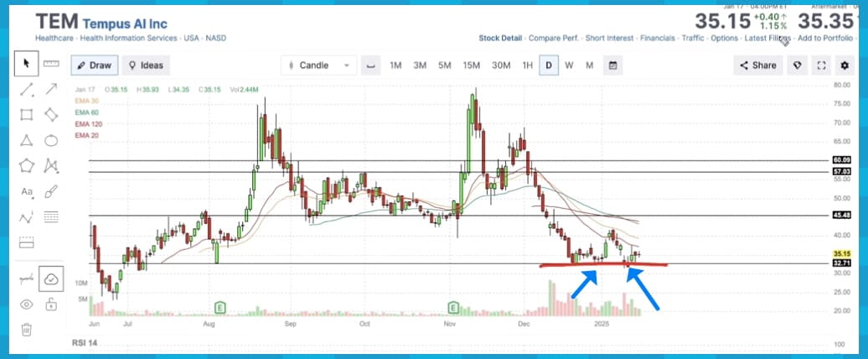
Task: Select the rectangle shape tool
Action: [26, 115]
